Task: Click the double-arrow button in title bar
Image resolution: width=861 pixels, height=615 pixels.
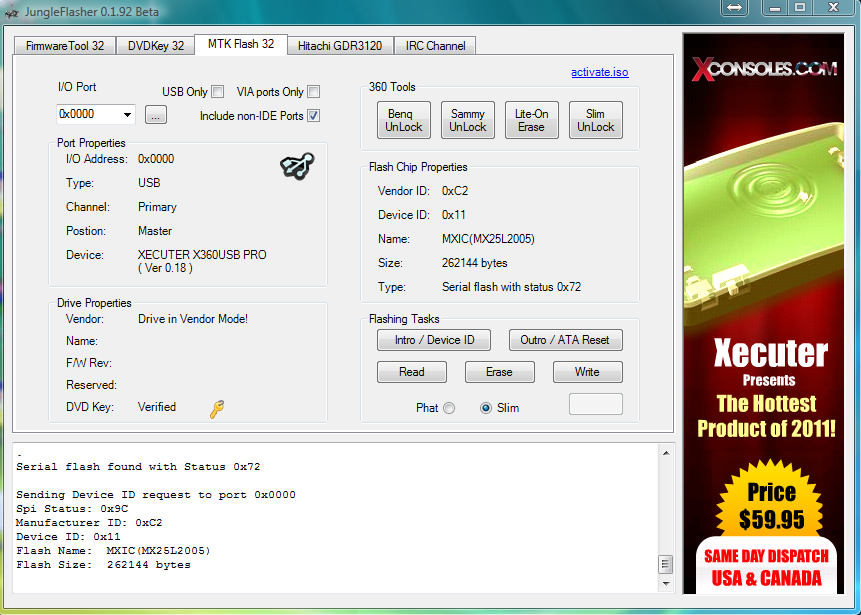Action: 734,8
